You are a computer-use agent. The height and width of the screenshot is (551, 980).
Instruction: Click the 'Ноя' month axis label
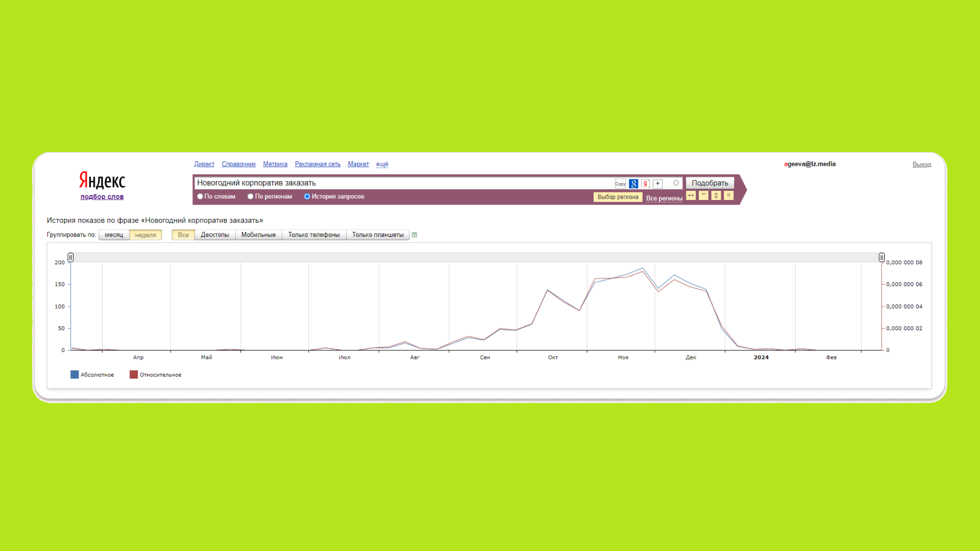click(623, 358)
